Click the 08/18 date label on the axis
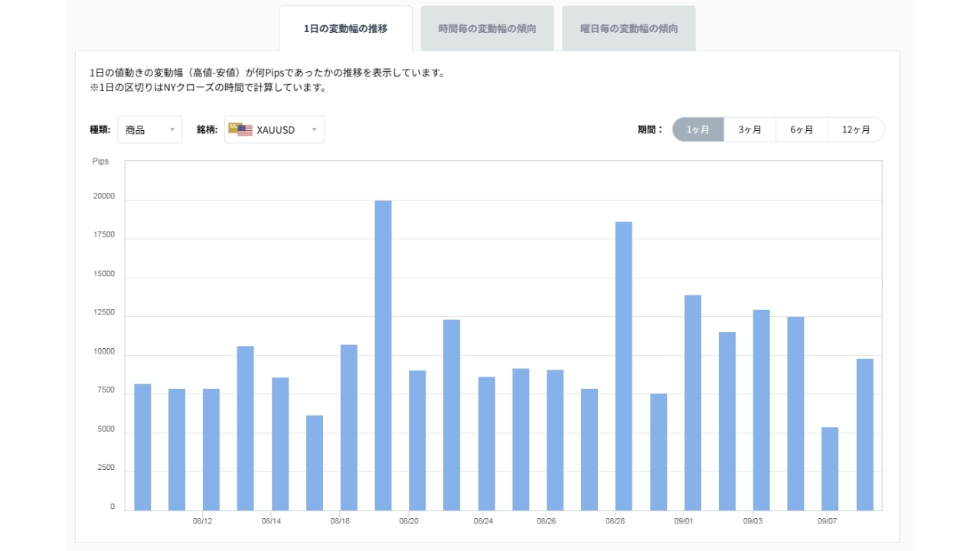This screenshot has width=980, height=551. (x=340, y=521)
